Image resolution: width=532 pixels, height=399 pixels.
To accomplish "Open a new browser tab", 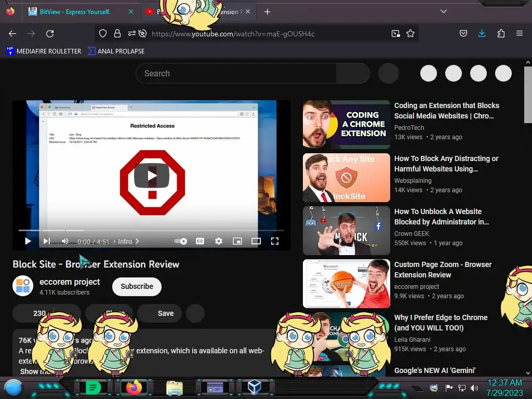I will [x=268, y=12].
